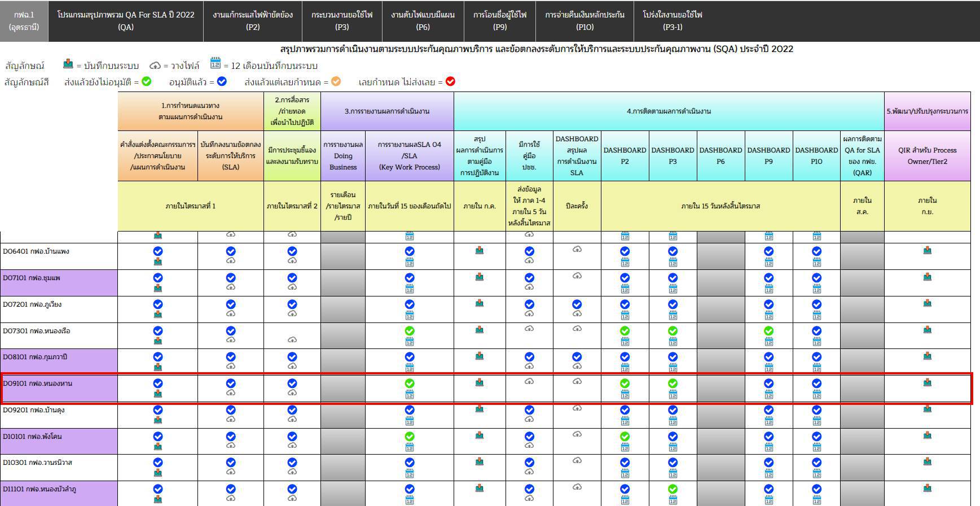Click save-to-system icon in D06401 QIR column
The height and width of the screenshot is (506, 980).
pyautogui.click(x=927, y=250)
